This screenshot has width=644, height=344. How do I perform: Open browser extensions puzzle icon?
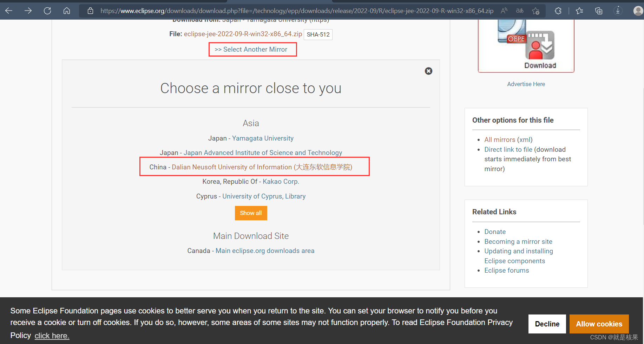point(558,11)
